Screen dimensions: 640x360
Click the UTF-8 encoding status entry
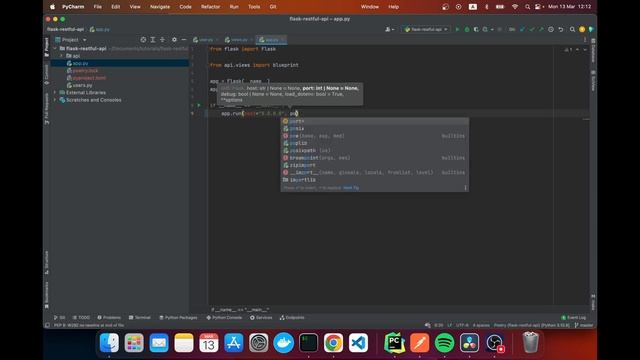[x=462, y=325]
